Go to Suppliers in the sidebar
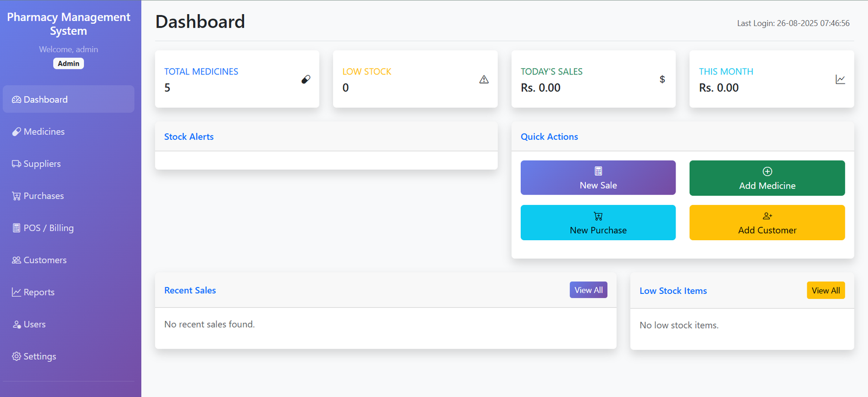868x397 pixels. point(42,164)
